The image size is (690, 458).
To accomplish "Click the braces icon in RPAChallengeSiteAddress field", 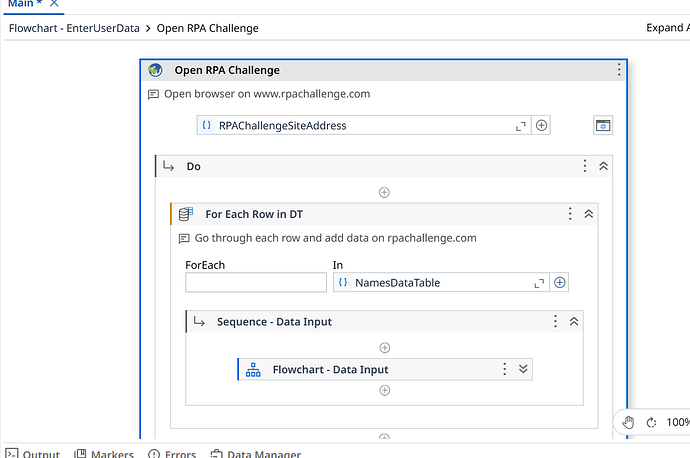I will pos(206,125).
